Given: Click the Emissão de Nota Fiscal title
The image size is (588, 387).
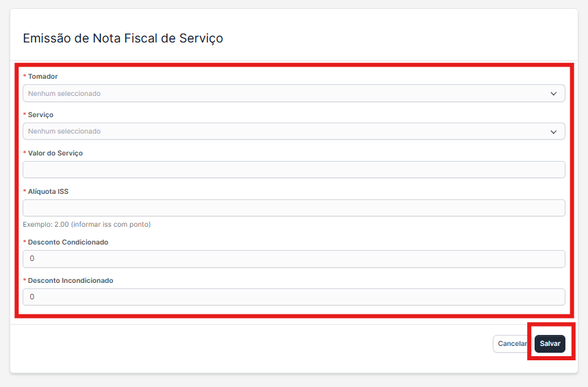Looking at the screenshot, I should [x=123, y=38].
